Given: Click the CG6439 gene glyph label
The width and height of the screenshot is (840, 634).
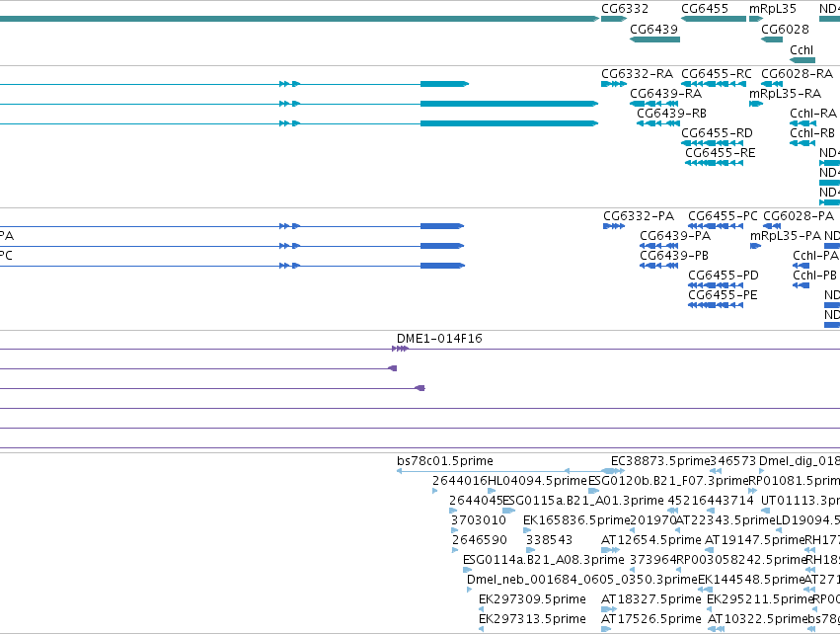Looking at the screenshot, I should click(x=654, y=29).
